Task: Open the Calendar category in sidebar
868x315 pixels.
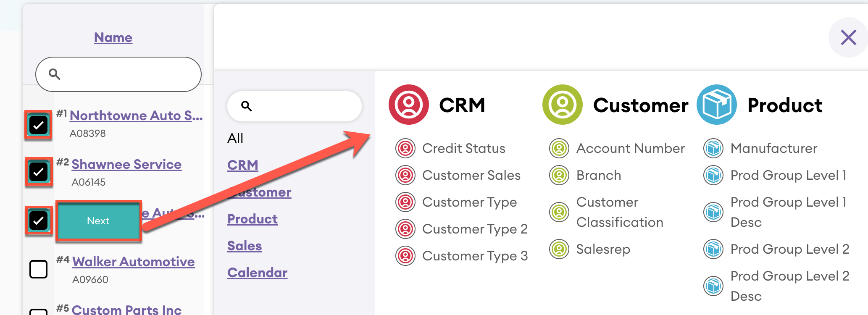Action: coord(257,273)
